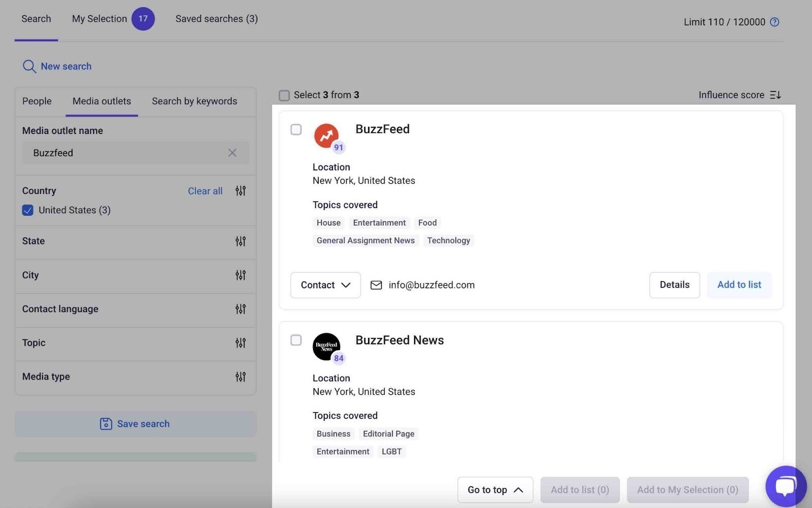812x508 pixels.
Task: Add BuzzFeed to list
Action: [739, 285]
